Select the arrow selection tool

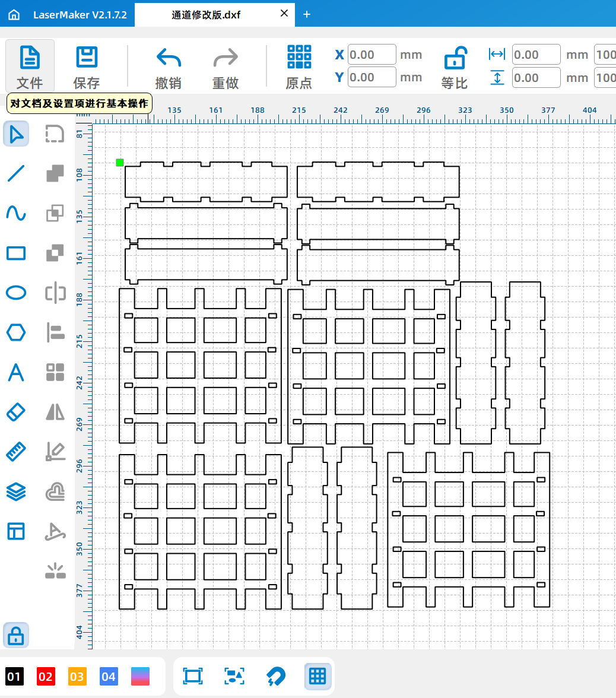[x=16, y=134]
